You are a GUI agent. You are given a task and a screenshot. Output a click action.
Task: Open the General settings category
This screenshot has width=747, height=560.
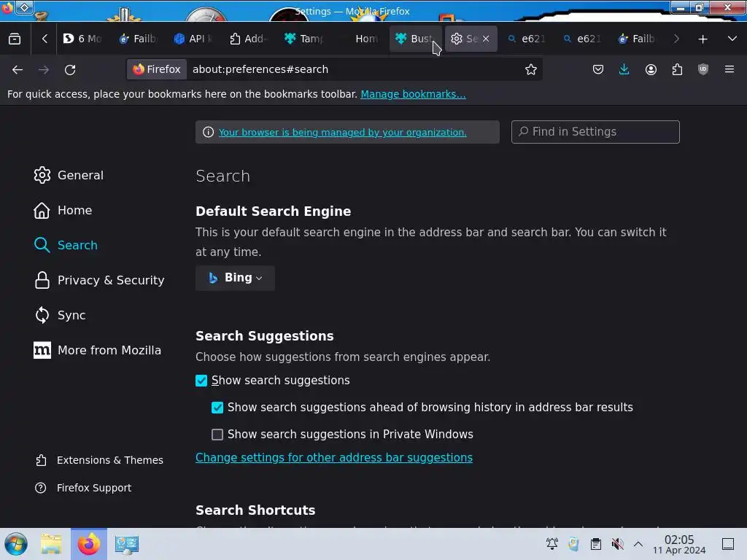point(69,175)
